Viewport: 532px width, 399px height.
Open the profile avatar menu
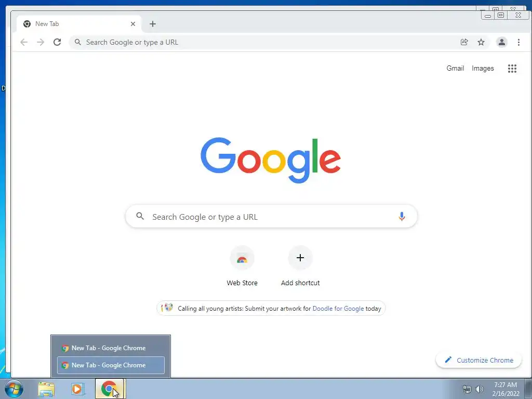501,42
